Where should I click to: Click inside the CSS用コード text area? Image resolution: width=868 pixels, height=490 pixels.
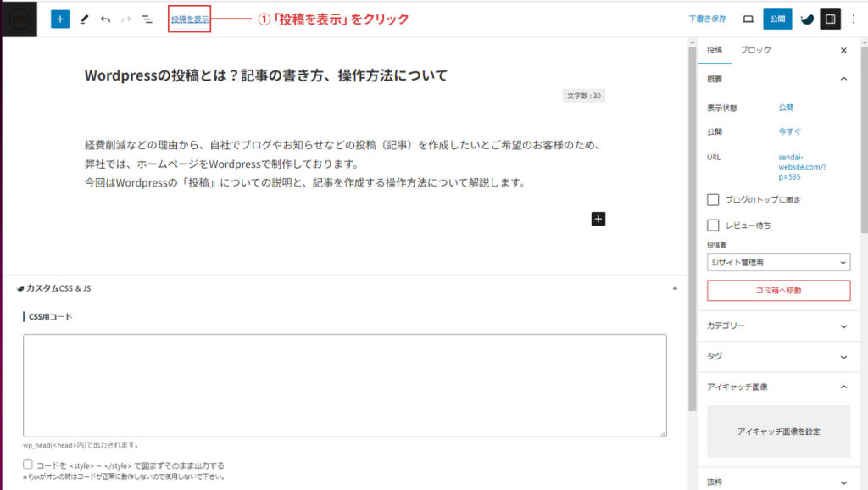(x=344, y=386)
